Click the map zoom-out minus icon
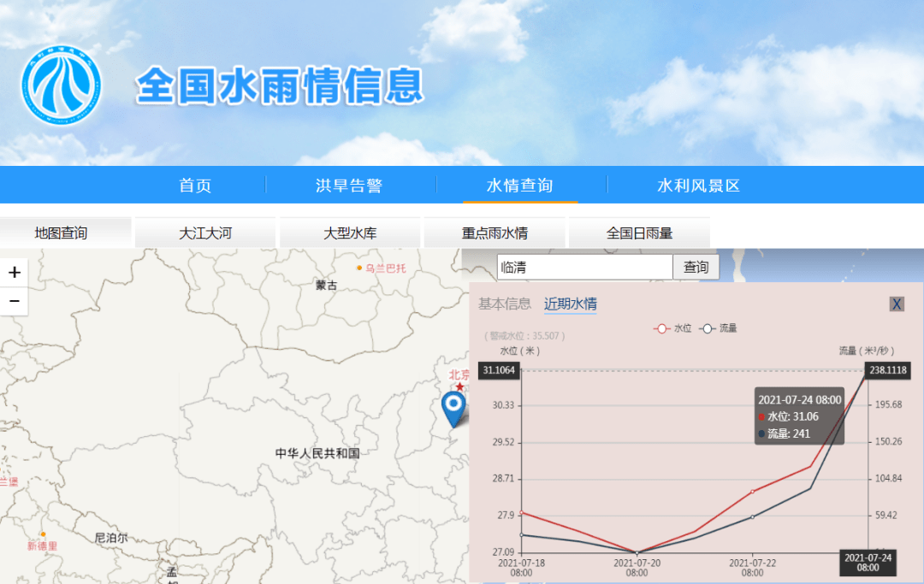The image size is (924, 584). point(14,300)
